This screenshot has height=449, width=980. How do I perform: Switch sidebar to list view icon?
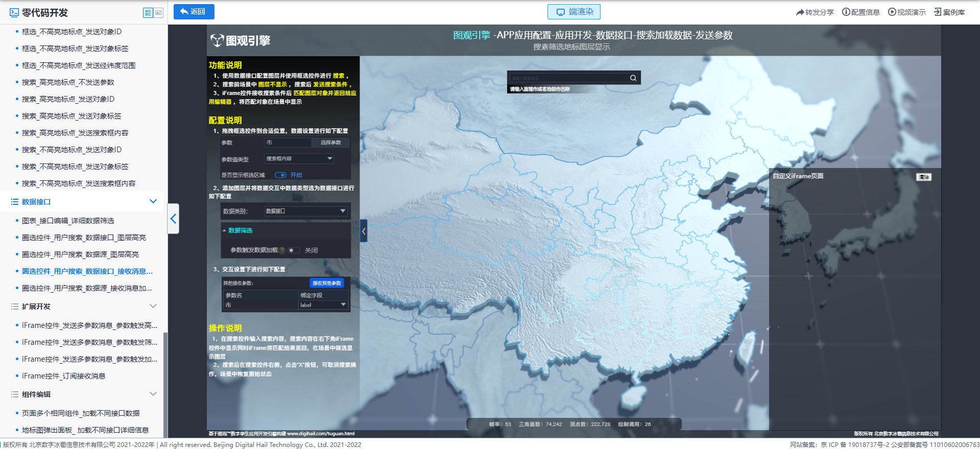pos(148,13)
